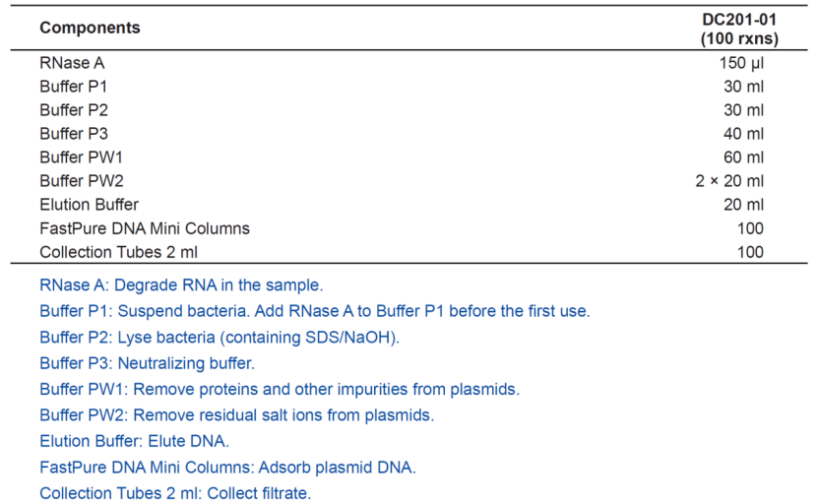Screen dimensions: 817x504
Task: Click the Buffer P1 suspend bacteria note
Action: pyautogui.click(x=315, y=311)
